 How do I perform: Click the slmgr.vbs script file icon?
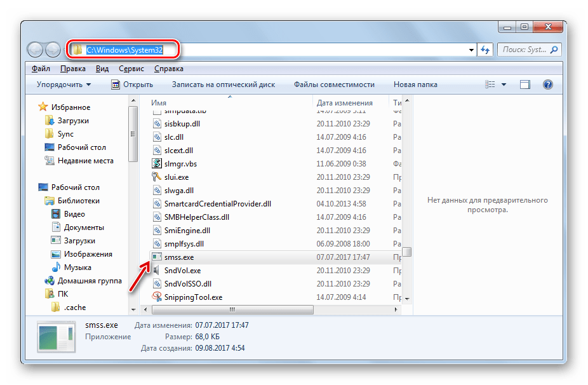[157, 163]
